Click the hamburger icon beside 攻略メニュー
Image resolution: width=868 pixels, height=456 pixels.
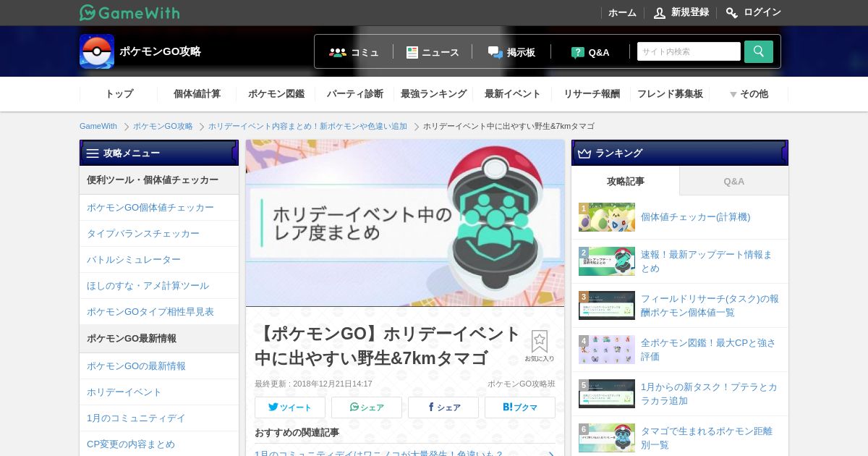tap(93, 153)
